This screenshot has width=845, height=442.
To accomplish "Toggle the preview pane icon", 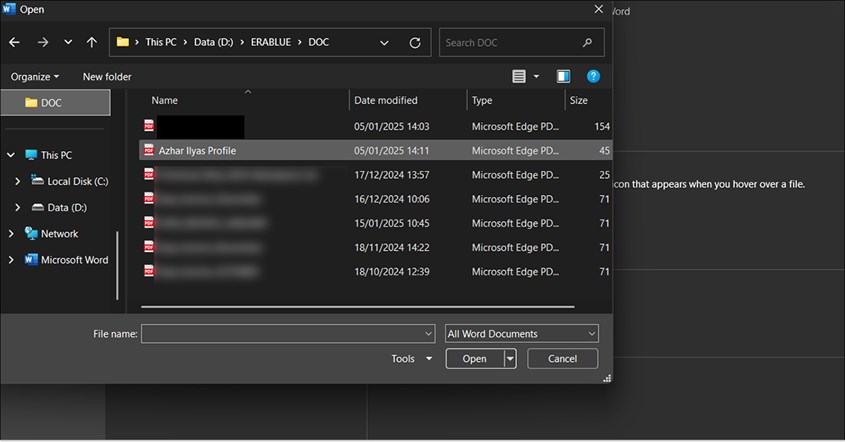I will click(x=563, y=77).
